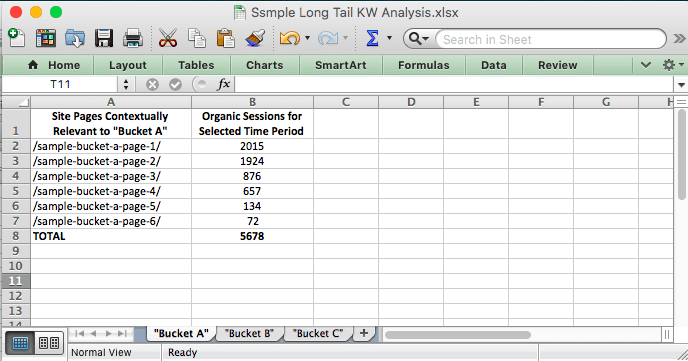This screenshot has width=688, height=361.
Task: Select column A header
Action: [x=111, y=102]
